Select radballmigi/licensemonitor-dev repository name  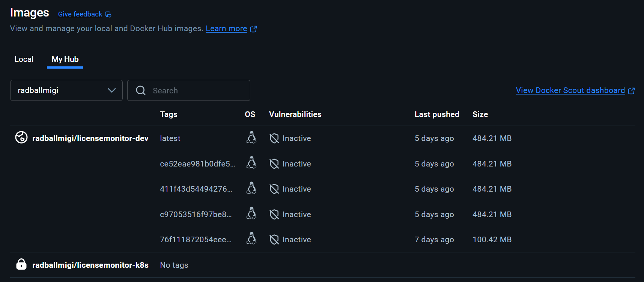(x=90, y=138)
